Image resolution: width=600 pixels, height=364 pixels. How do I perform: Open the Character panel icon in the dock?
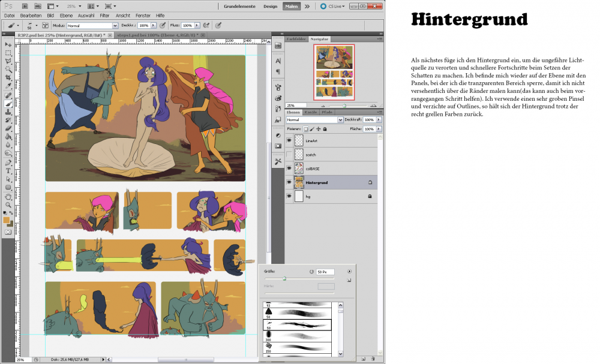click(278, 61)
